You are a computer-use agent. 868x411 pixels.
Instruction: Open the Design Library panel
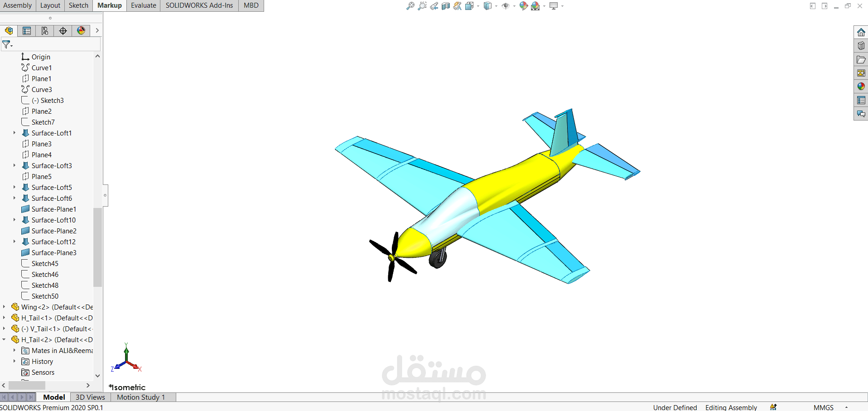[861, 45]
